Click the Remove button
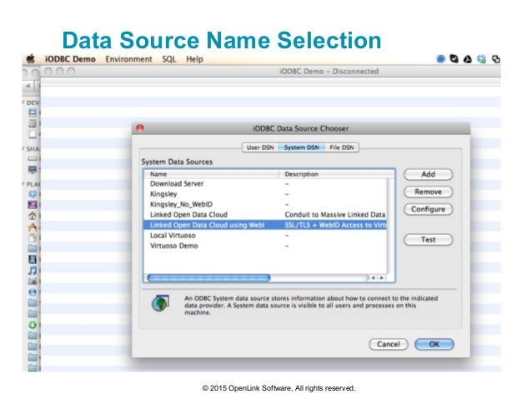This screenshot has width=532, height=399. (428, 192)
